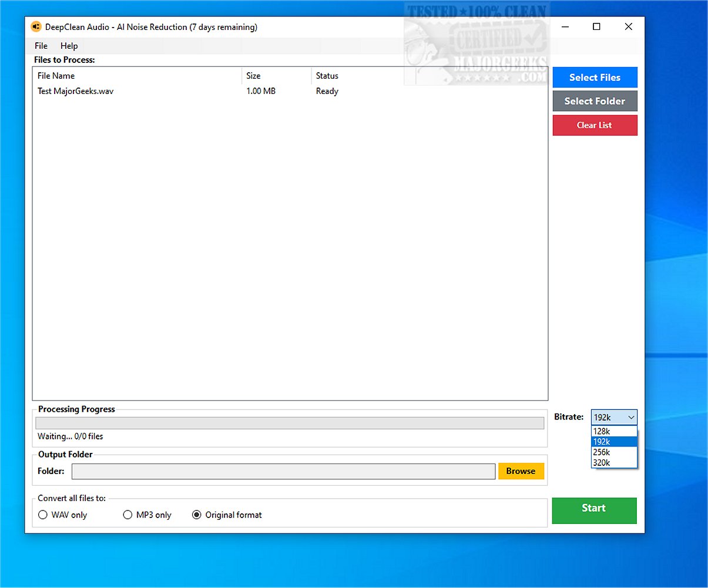Click the 'Waiting... 0/0 files' status text
The image size is (708, 588).
(x=71, y=436)
